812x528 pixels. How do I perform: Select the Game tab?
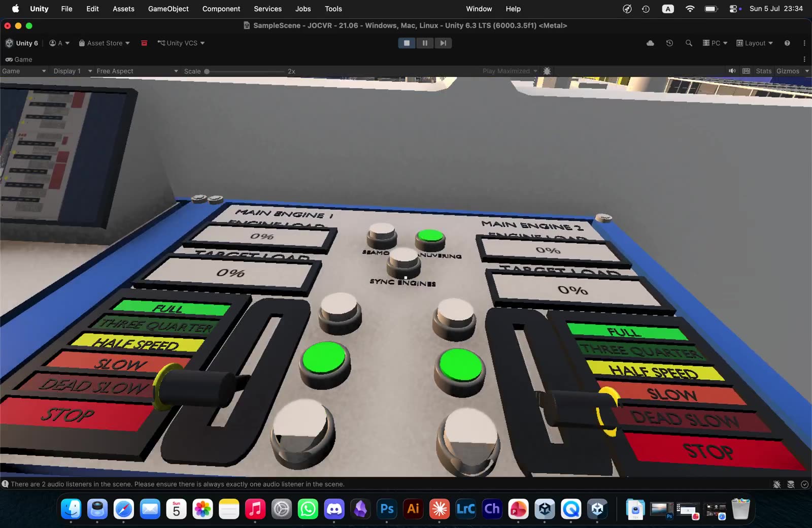tap(19, 59)
